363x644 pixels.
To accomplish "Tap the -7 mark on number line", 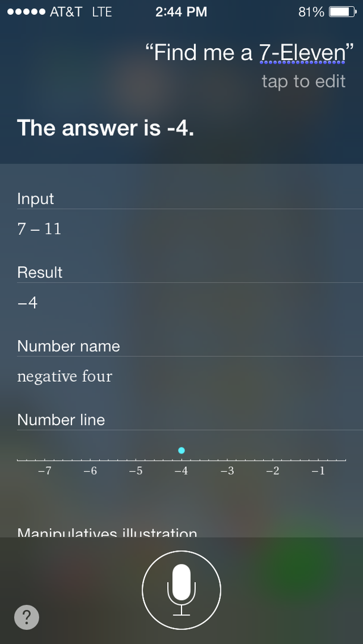I will [45, 471].
